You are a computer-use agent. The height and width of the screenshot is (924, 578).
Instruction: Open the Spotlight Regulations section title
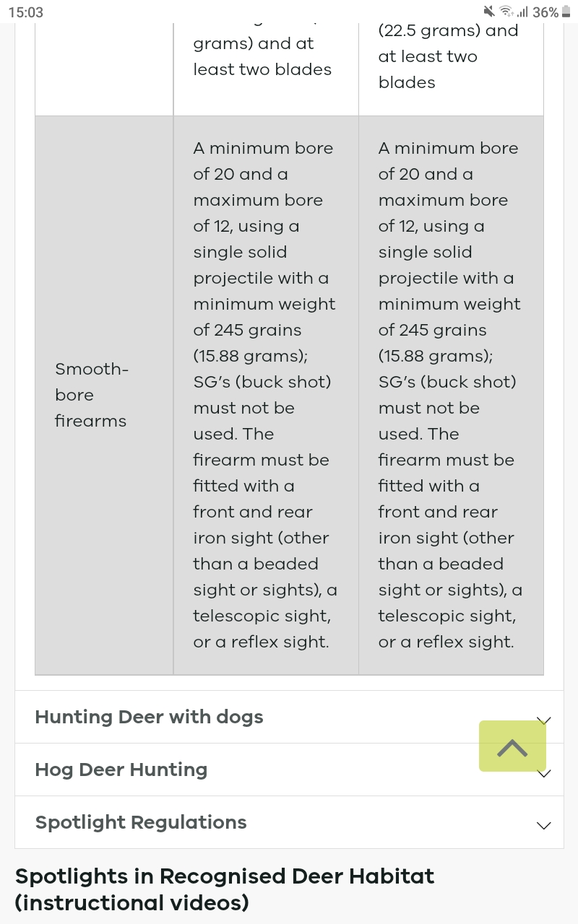pyautogui.click(x=141, y=822)
